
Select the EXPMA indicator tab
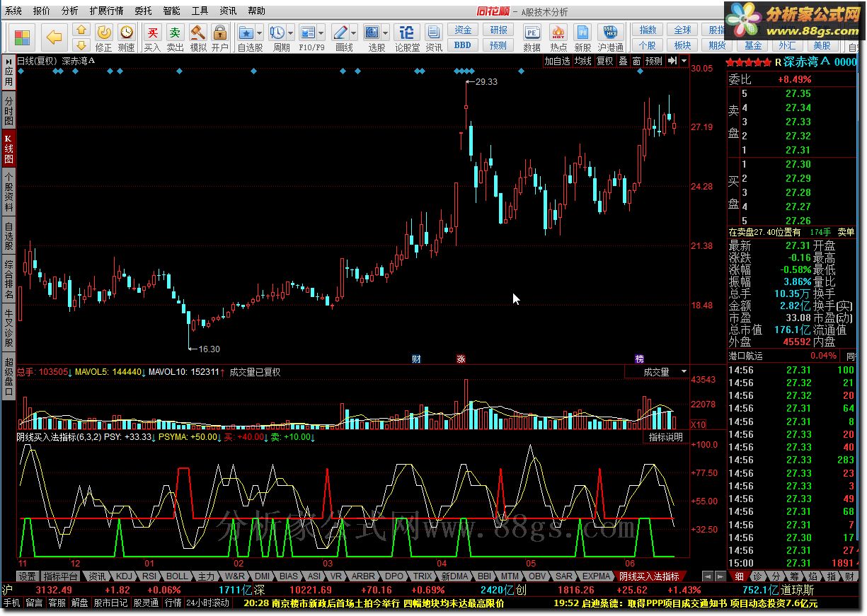(x=597, y=576)
